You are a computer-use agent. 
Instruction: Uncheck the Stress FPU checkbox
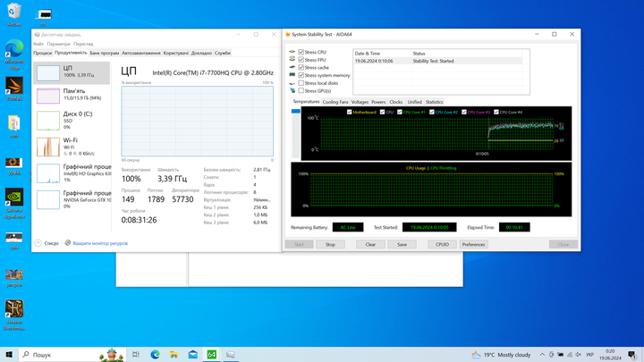[301, 60]
